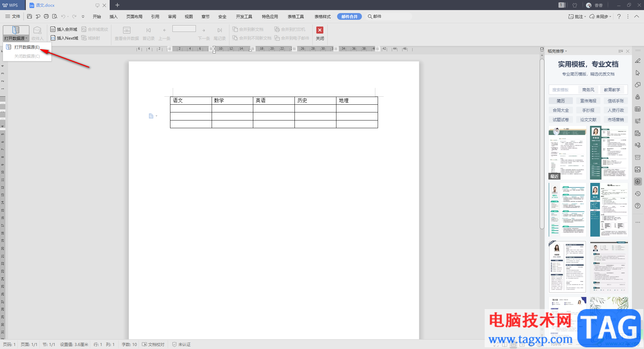
Task: Open the vertical three-dot more menu
Action: 628,16
